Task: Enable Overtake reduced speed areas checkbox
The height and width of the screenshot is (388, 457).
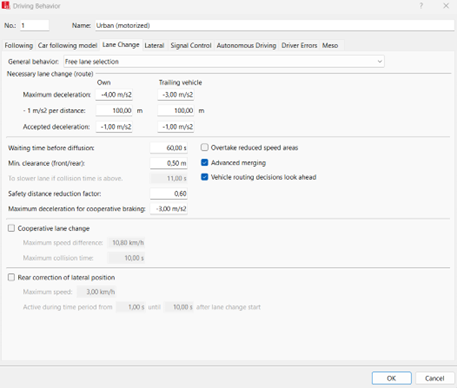Action: [x=205, y=147]
